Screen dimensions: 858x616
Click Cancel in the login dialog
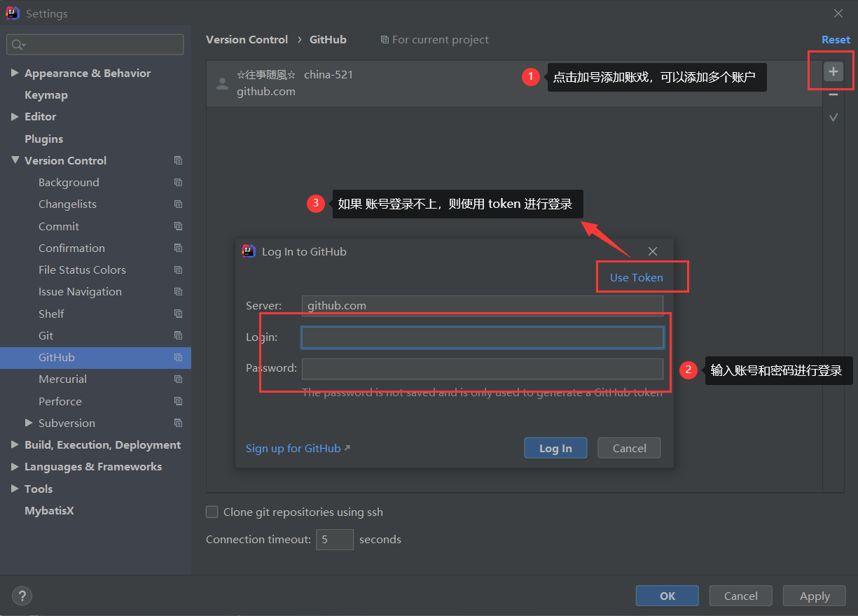[629, 448]
